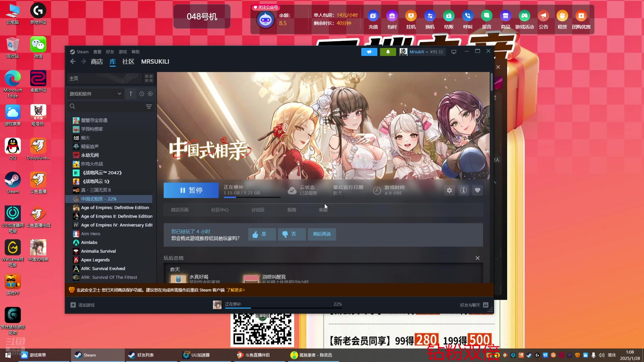Click the recent activity clock filter
The image size is (644, 362).
[x=142, y=94]
